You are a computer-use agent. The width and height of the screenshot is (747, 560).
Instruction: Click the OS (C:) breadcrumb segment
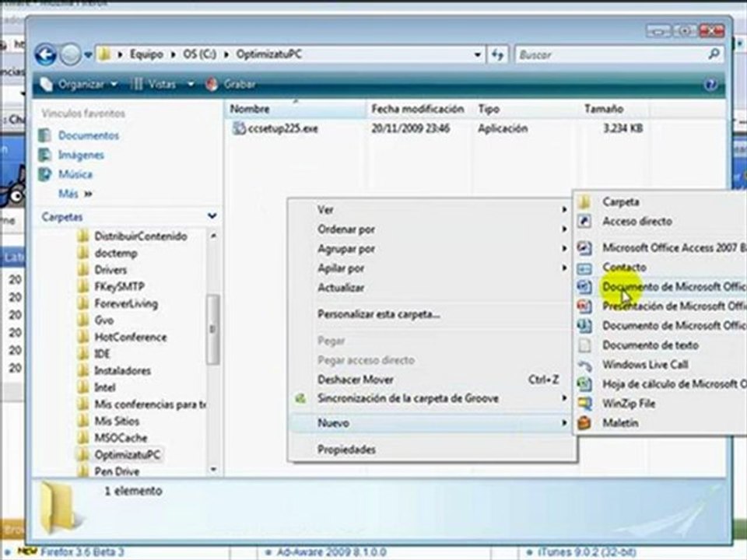pyautogui.click(x=200, y=54)
